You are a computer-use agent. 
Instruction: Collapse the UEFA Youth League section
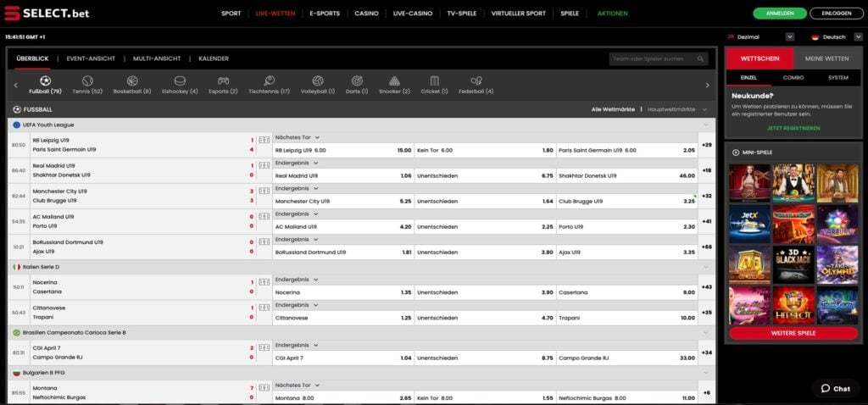706,125
